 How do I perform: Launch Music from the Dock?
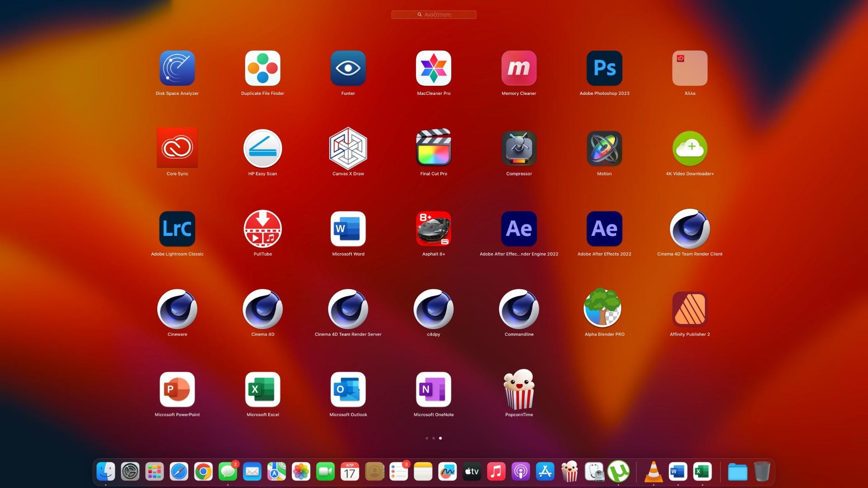pyautogui.click(x=496, y=472)
